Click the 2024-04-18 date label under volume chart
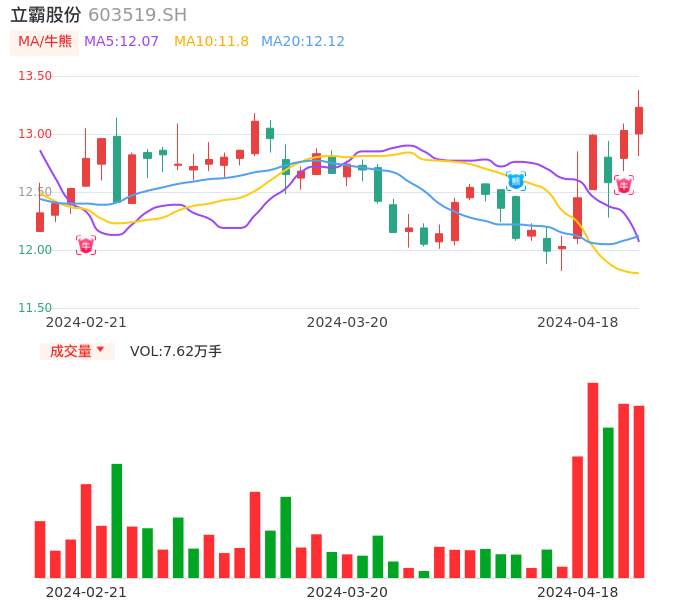The height and width of the screenshot is (606, 686). (578, 592)
